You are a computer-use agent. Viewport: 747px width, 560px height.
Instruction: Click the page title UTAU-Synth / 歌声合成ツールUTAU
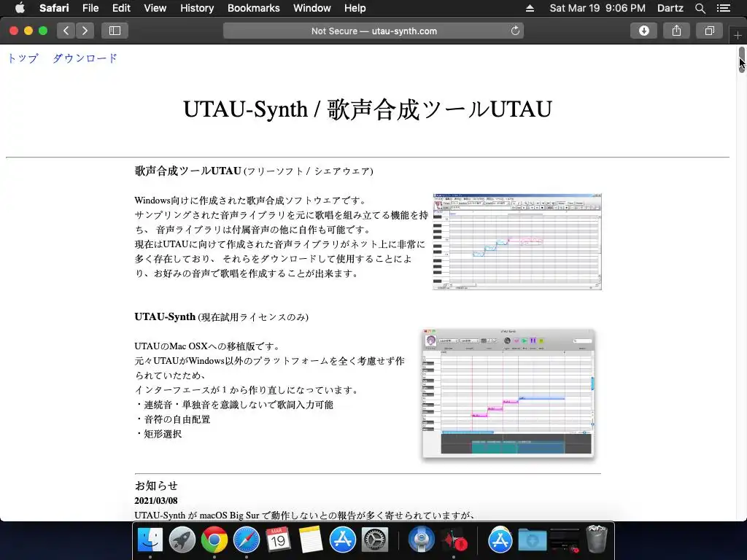pyautogui.click(x=368, y=109)
